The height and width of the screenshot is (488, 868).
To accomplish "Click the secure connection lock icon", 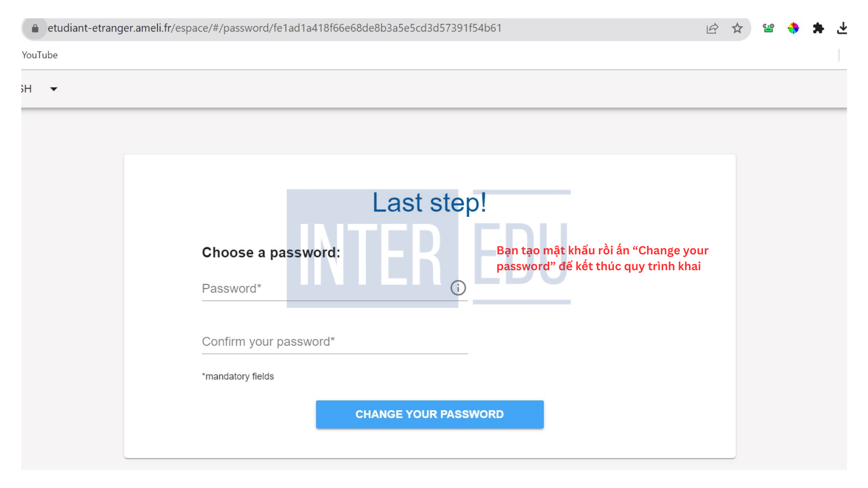I will (x=37, y=28).
